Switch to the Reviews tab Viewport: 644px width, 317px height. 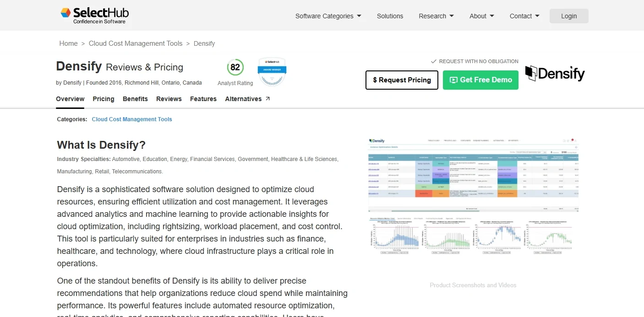pyautogui.click(x=169, y=99)
